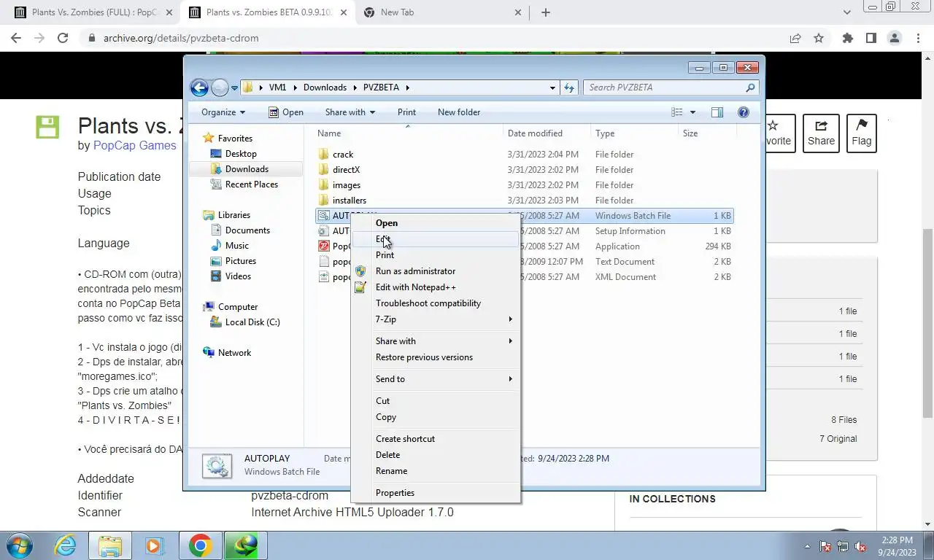Toggle the preview pane icon in Explorer
This screenshot has height=560, width=934.
coord(717,112)
